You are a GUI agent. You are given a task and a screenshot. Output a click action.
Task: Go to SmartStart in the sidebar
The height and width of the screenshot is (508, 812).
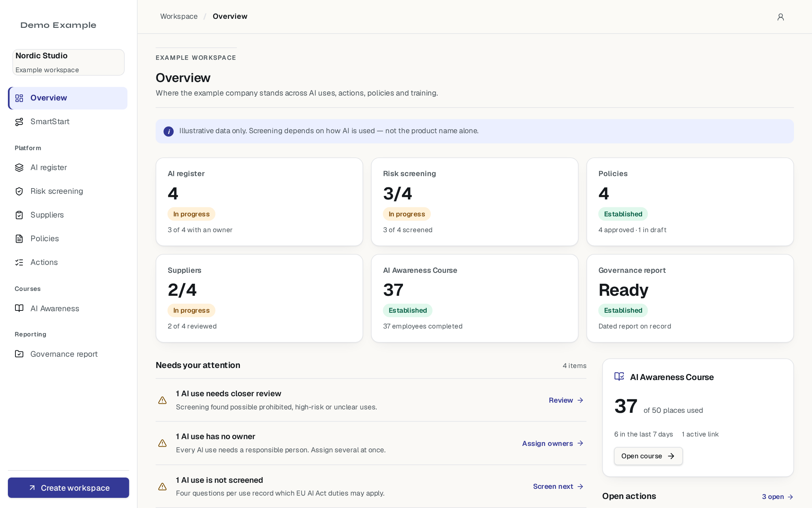(x=68, y=122)
